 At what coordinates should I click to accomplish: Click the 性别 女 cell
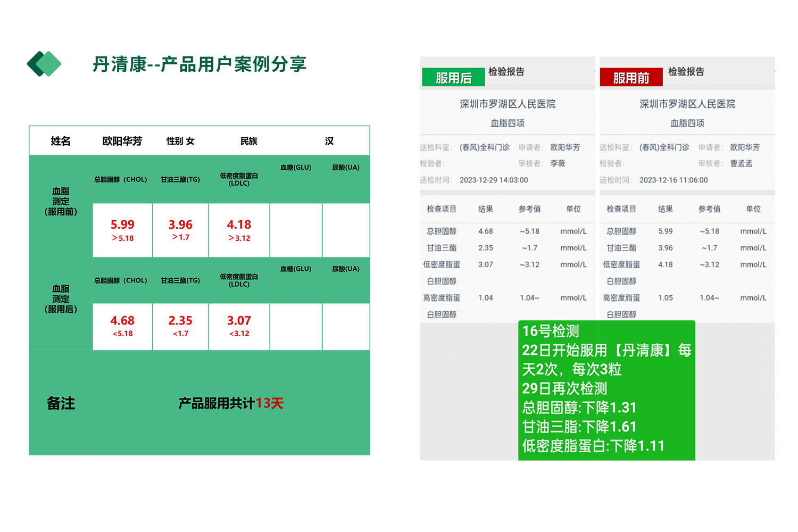point(180,141)
